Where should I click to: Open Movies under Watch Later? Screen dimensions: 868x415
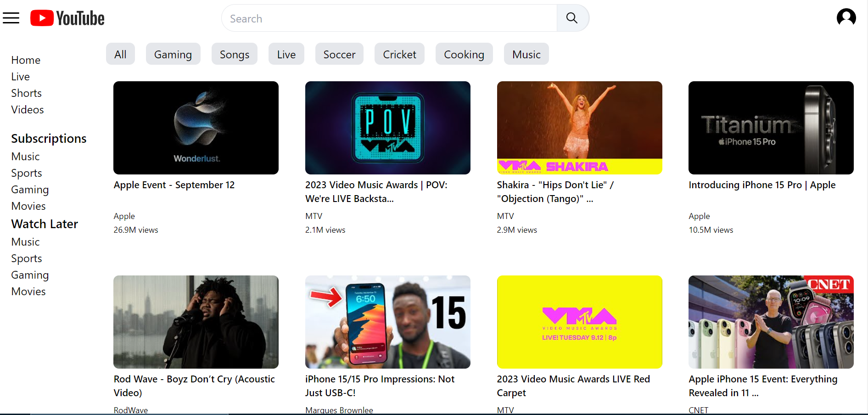point(28,292)
